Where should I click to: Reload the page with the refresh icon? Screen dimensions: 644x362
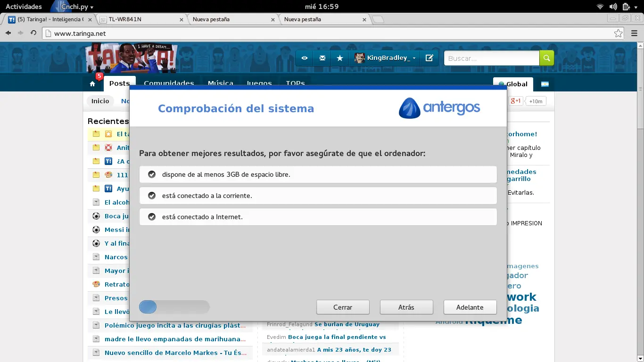pyautogui.click(x=33, y=33)
